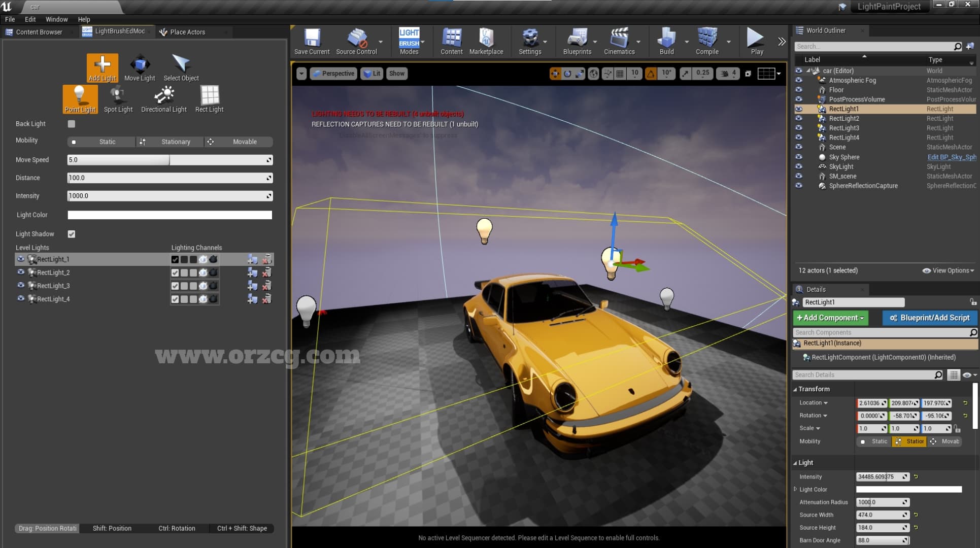
Task: Maximize or restore the viewport
Action: [x=748, y=74]
